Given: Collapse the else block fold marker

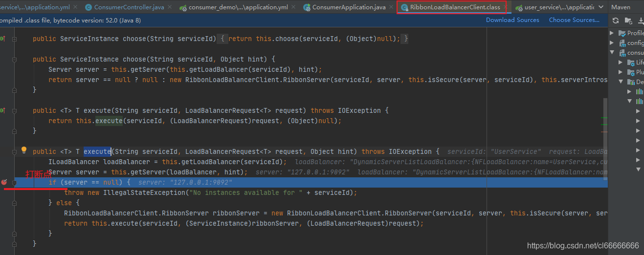Looking at the screenshot, I should (14, 203).
